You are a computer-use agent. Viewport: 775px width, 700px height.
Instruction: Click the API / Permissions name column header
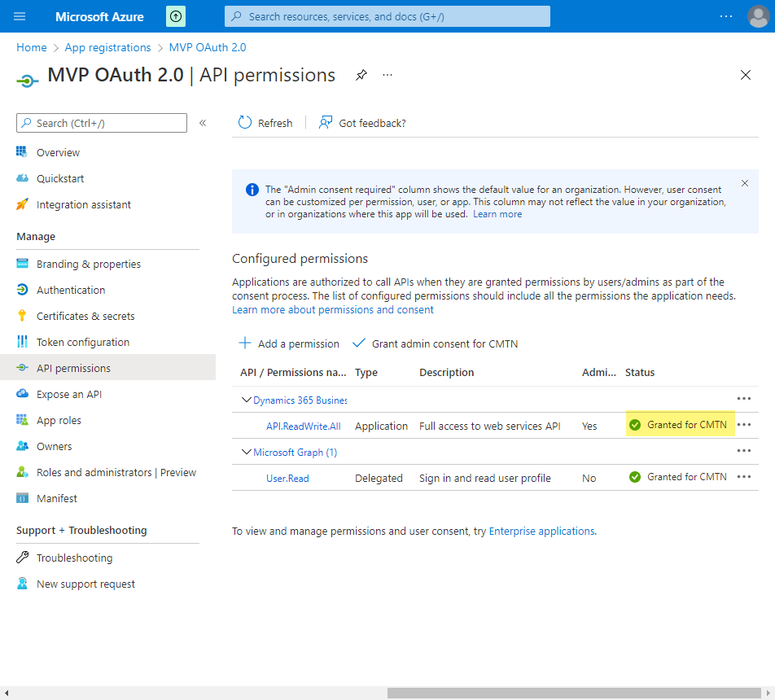[293, 372]
